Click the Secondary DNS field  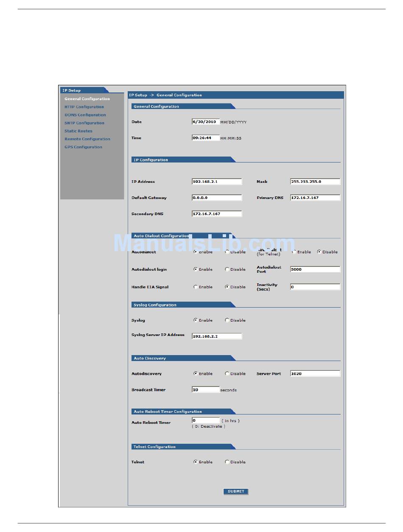pos(217,214)
